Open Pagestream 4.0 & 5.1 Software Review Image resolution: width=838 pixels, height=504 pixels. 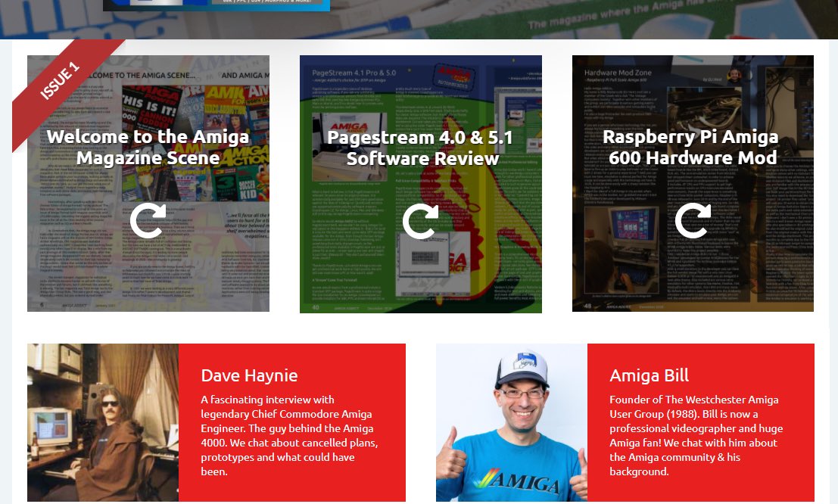421,148
